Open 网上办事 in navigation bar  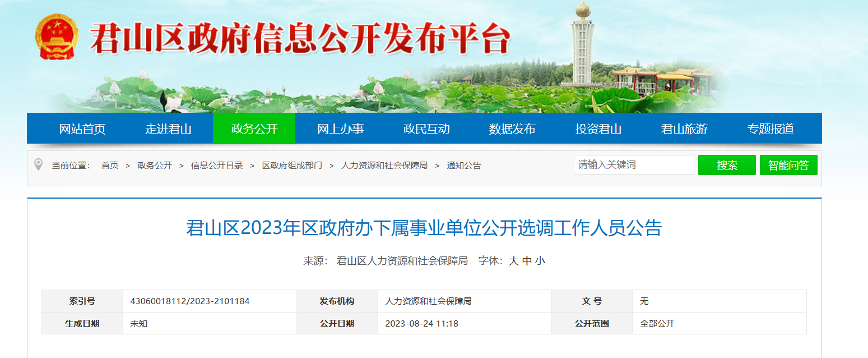click(340, 129)
